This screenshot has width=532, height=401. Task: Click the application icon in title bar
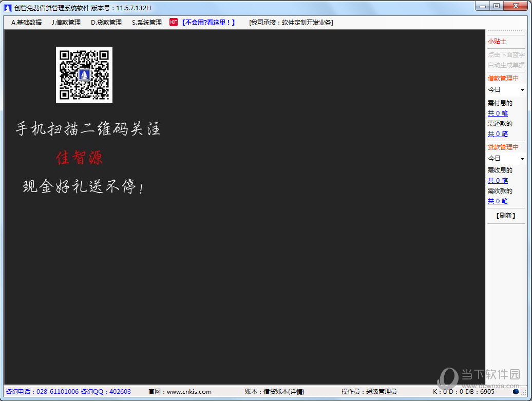pos(8,8)
